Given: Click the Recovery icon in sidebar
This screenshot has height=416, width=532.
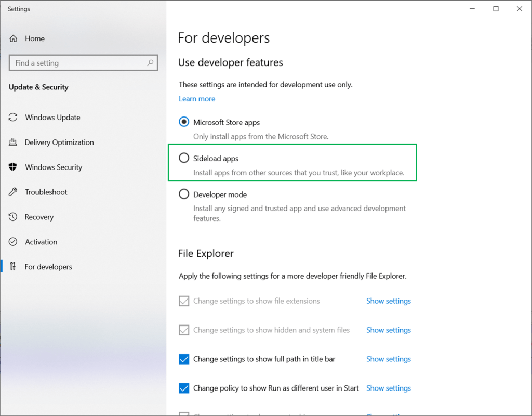Looking at the screenshot, I should click(x=13, y=217).
